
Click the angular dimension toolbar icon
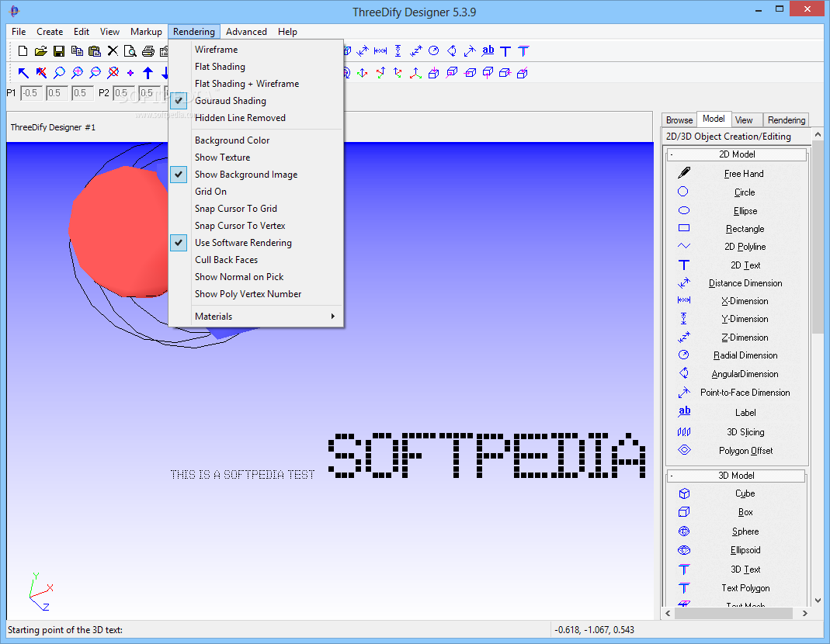452,50
